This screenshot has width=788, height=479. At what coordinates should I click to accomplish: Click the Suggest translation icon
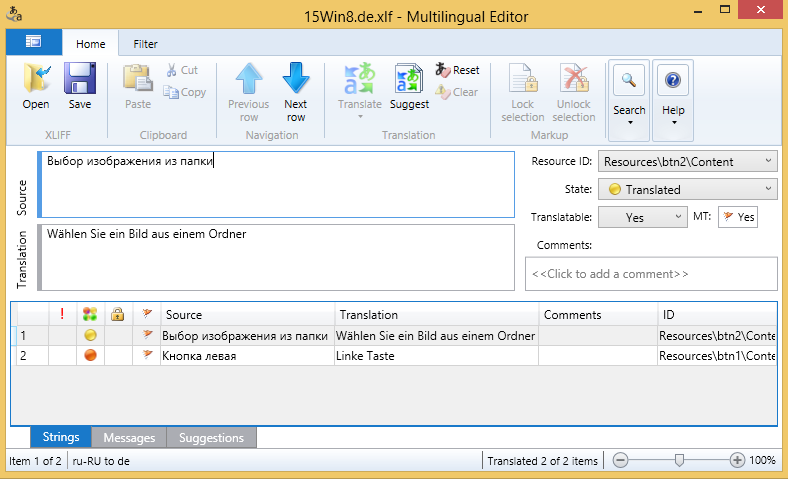409,78
